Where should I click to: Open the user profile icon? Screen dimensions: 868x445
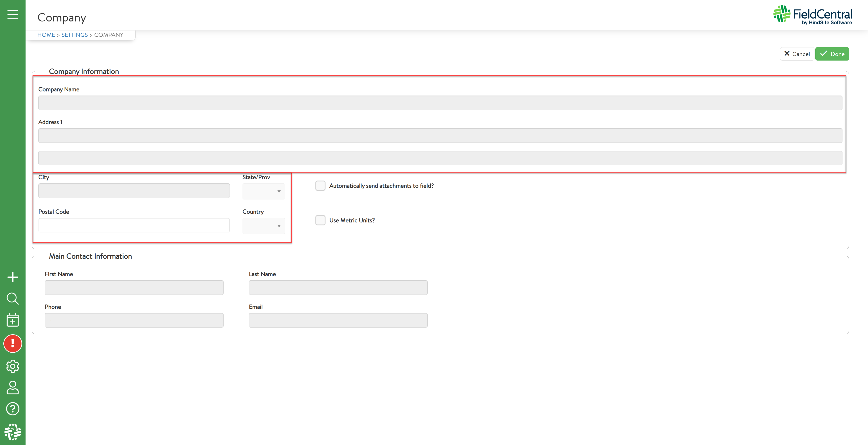tap(13, 388)
